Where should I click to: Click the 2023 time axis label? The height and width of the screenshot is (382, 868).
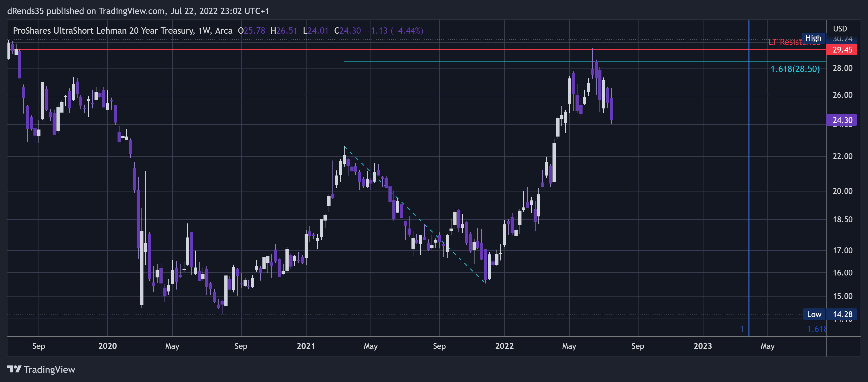point(702,346)
